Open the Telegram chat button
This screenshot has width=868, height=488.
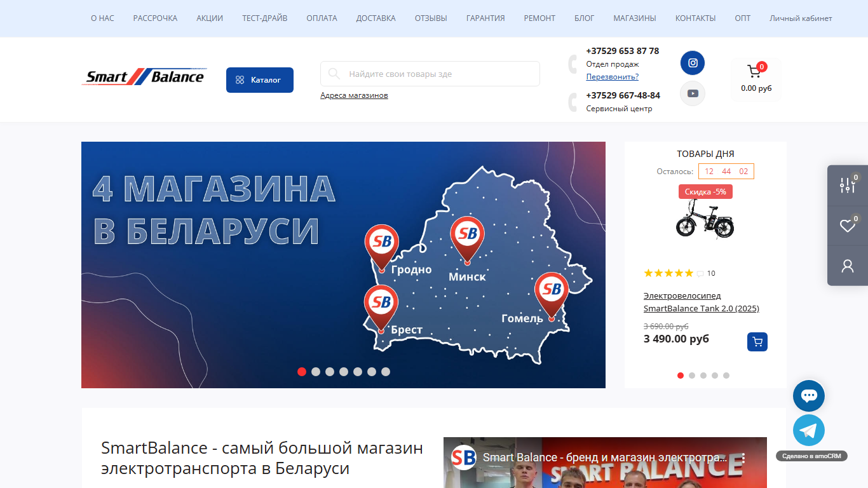[x=809, y=431]
